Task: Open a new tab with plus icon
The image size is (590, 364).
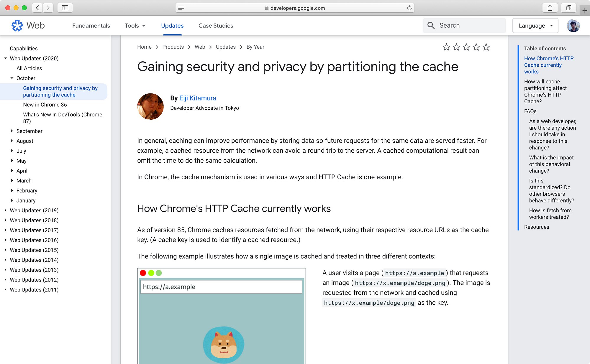Action: click(x=584, y=11)
